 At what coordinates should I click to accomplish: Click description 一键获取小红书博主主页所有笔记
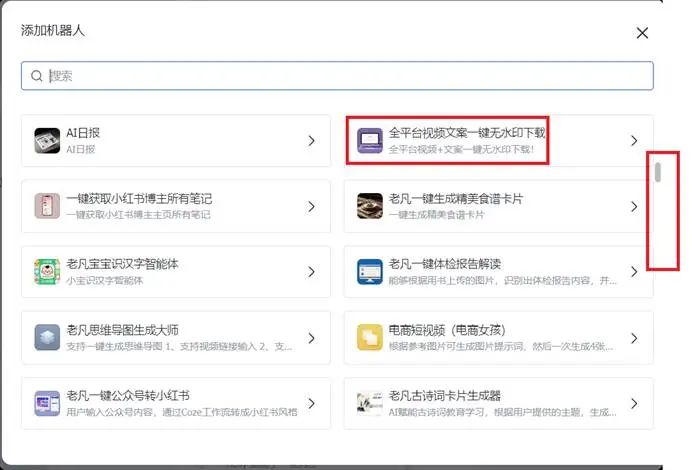(x=138, y=215)
